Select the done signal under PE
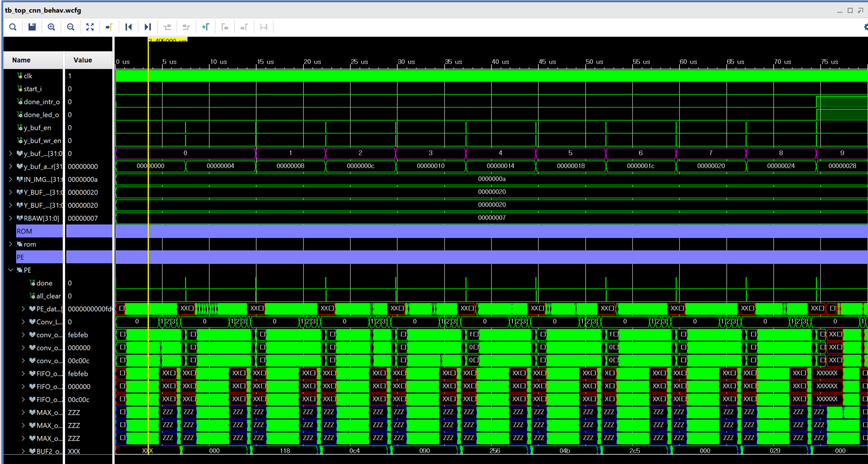The width and height of the screenshot is (868, 464). tap(44, 283)
